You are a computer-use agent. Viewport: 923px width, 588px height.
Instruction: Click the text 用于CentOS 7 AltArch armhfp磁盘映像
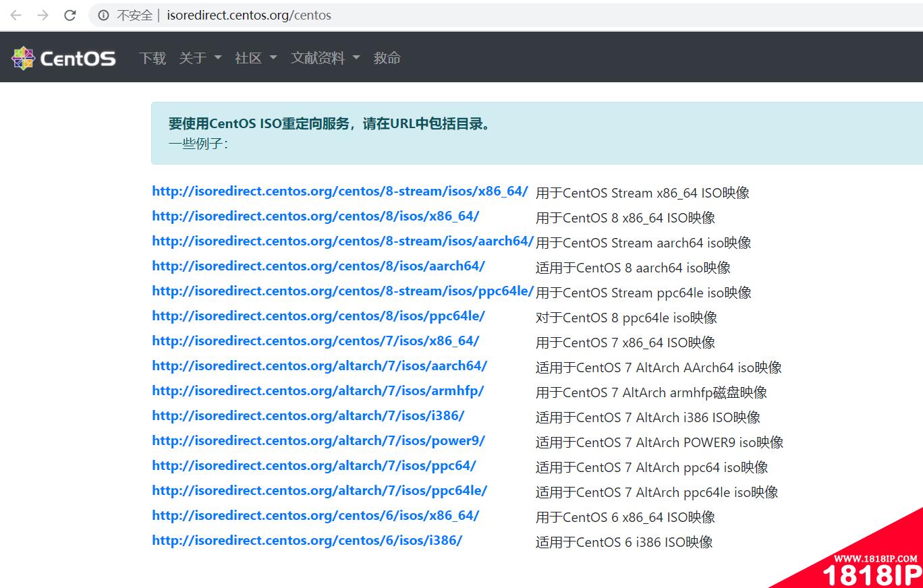[x=652, y=392]
